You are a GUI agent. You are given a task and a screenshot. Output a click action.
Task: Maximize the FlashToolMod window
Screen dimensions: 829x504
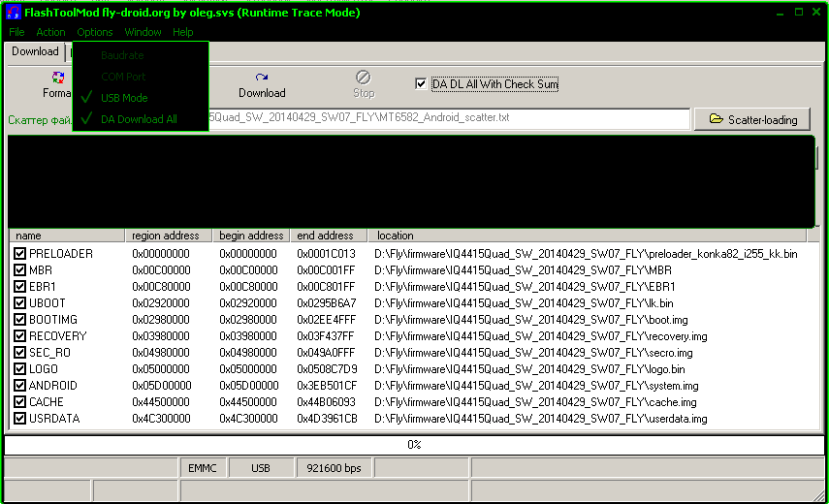[x=799, y=13]
